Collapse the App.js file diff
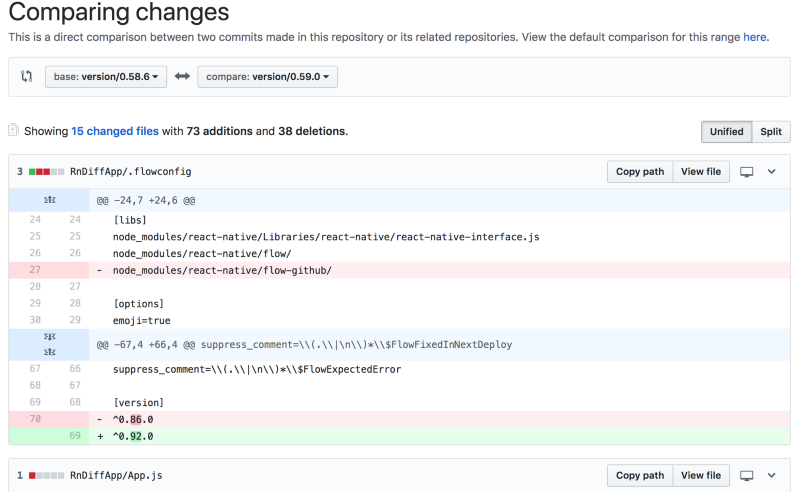The image size is (800, 492). coord(771,476)
